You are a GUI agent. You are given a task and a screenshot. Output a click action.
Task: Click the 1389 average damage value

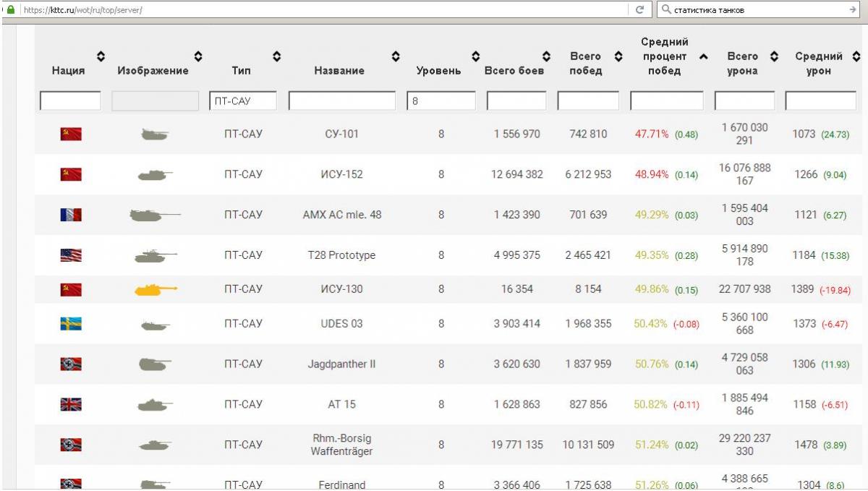click(803, 289)
